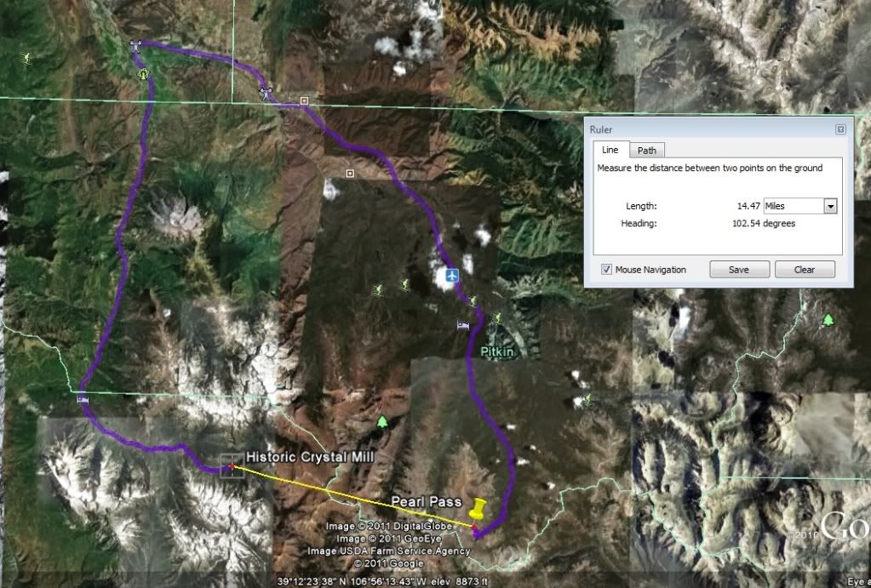Toggle the Mouse Navigation checkbox
This screenshot has height=588, width=871.
point(606,269)
